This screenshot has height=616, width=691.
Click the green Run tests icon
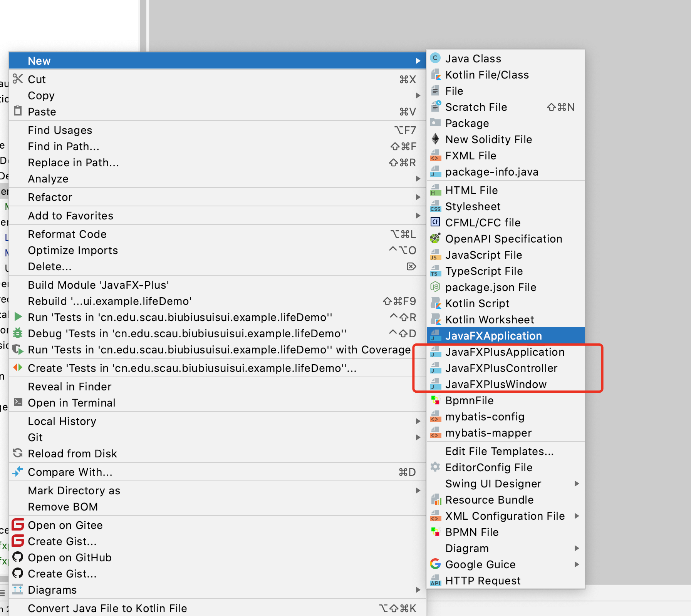(x=18, y=317)
